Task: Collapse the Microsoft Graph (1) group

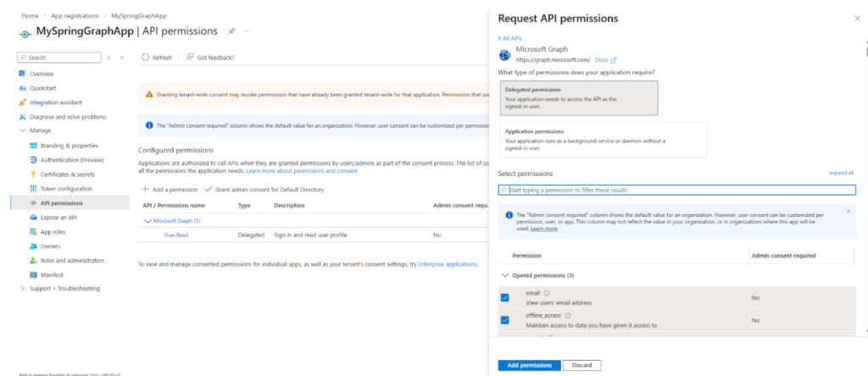Action: [147, 221]
